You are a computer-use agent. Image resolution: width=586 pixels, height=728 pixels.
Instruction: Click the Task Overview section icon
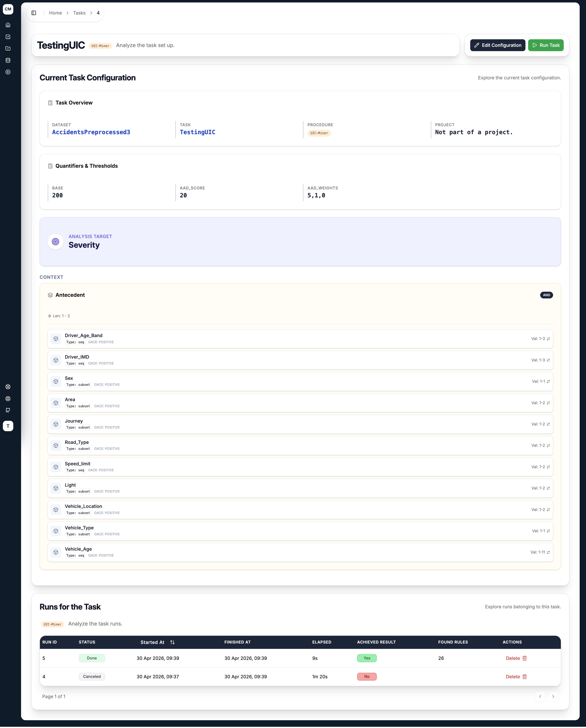coord(50,103)
